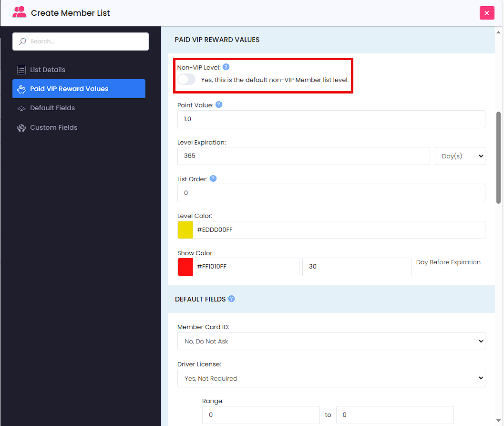Edit the Level Color hex value #EDDD00FF
This screenshot has height=426, width=504.
pos(339,230)
